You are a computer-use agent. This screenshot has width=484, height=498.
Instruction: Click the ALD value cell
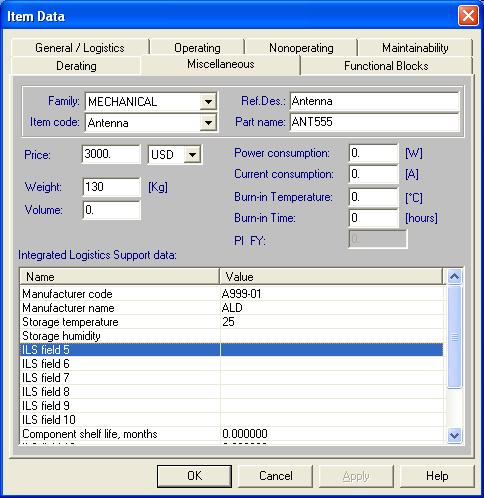tap(332, 308)
